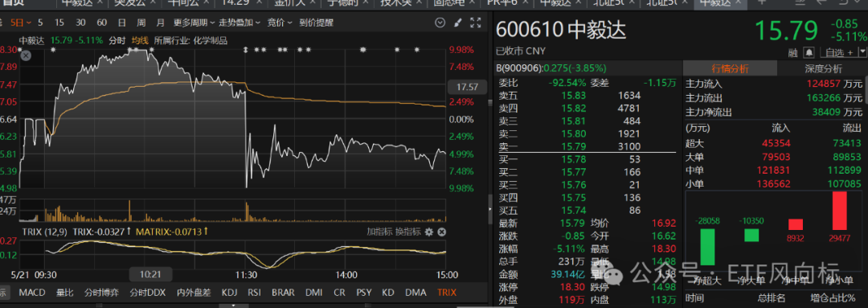Expand the 更多周期 dropdown
868x308 pixels.
[x=194, y=23]
